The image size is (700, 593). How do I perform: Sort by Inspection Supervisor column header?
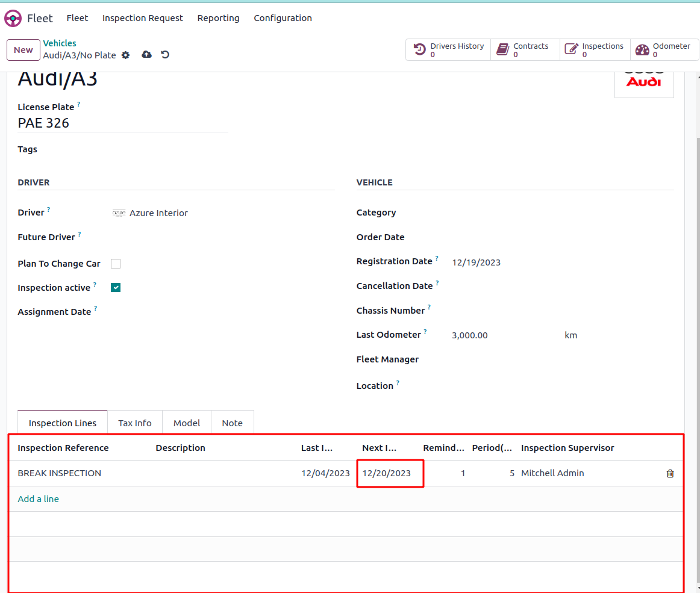pyautogui.click(x=567, y=448)
